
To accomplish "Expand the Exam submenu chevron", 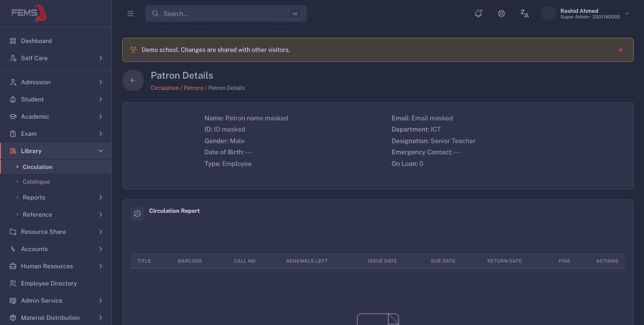I will [x=101, y=134].
